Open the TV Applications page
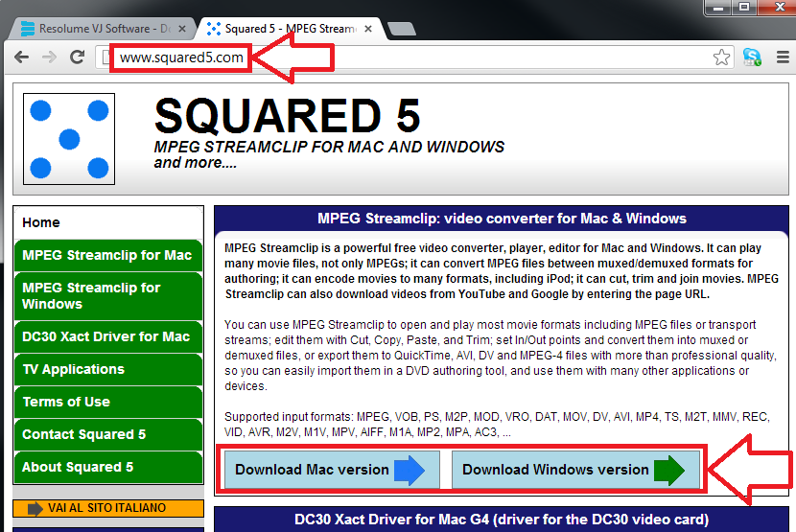796x532 pixels. click(x=108, y=369)
